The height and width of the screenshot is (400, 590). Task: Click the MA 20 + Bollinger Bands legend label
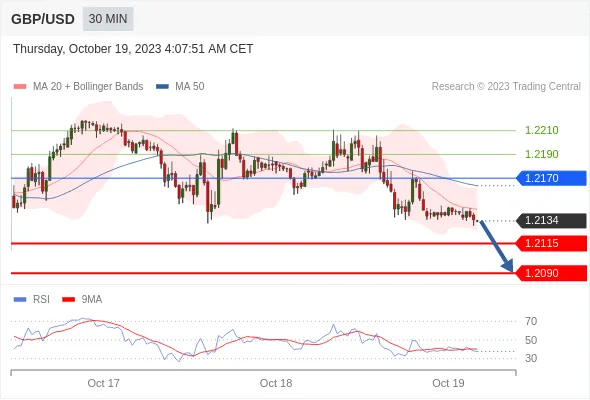coord(88,87)
